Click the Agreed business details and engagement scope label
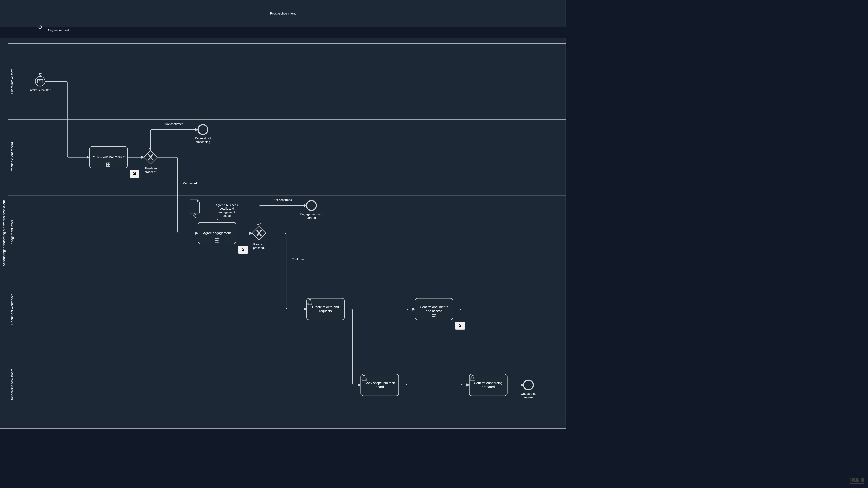The width and height of the screenshot is (868, 488). point(227,211)
